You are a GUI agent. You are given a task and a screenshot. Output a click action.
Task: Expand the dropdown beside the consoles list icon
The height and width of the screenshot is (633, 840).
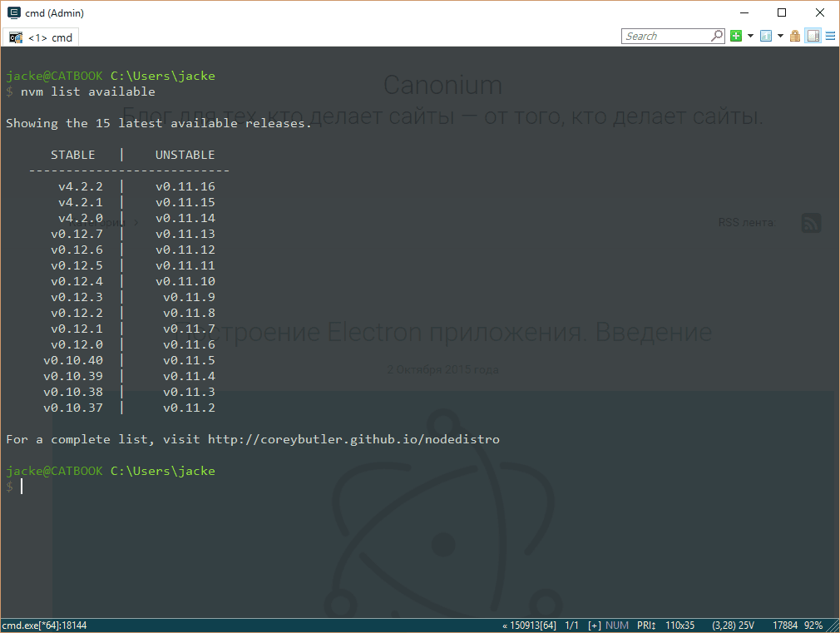[780, 37]
